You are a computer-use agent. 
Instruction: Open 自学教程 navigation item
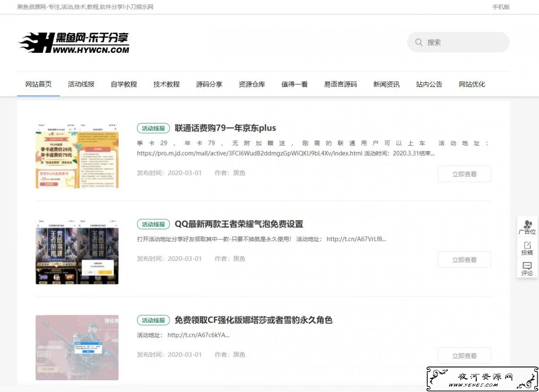(124, 84)
